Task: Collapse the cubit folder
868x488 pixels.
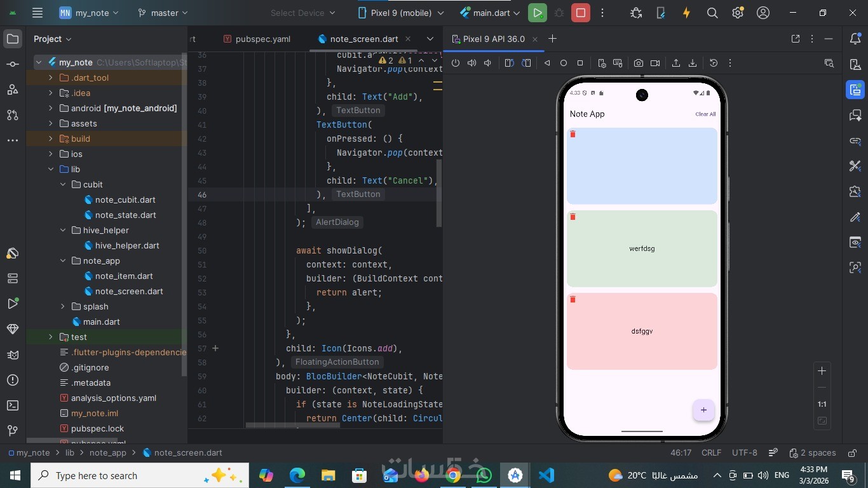Action: point(63,184)
